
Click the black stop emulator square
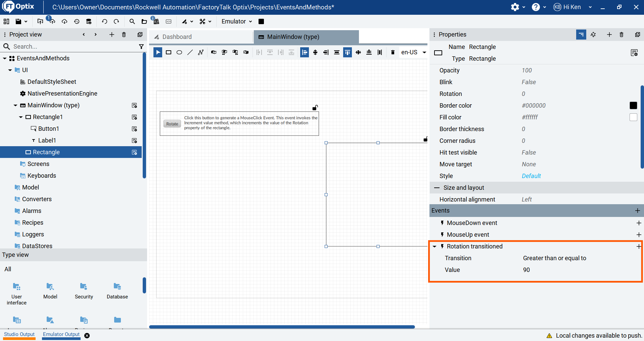tap(261, 21)
